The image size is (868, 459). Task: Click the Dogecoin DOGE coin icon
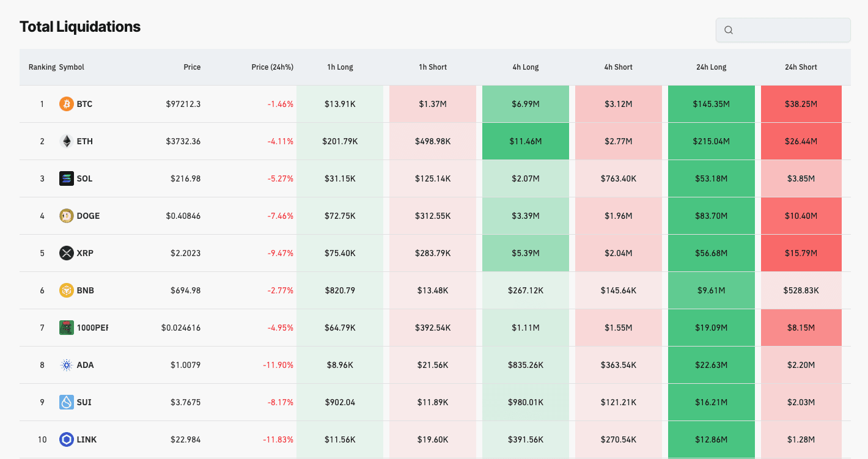(x=66, y=216)
